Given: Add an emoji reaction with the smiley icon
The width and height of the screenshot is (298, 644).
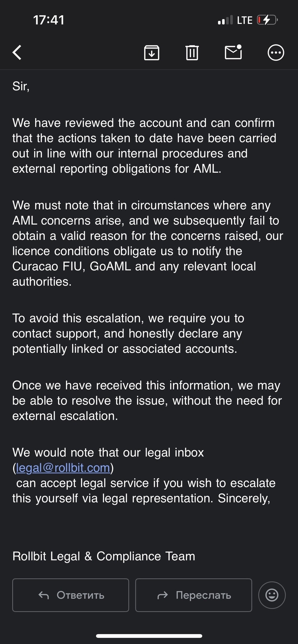Looking at the screenshot, I should (272, 595).
